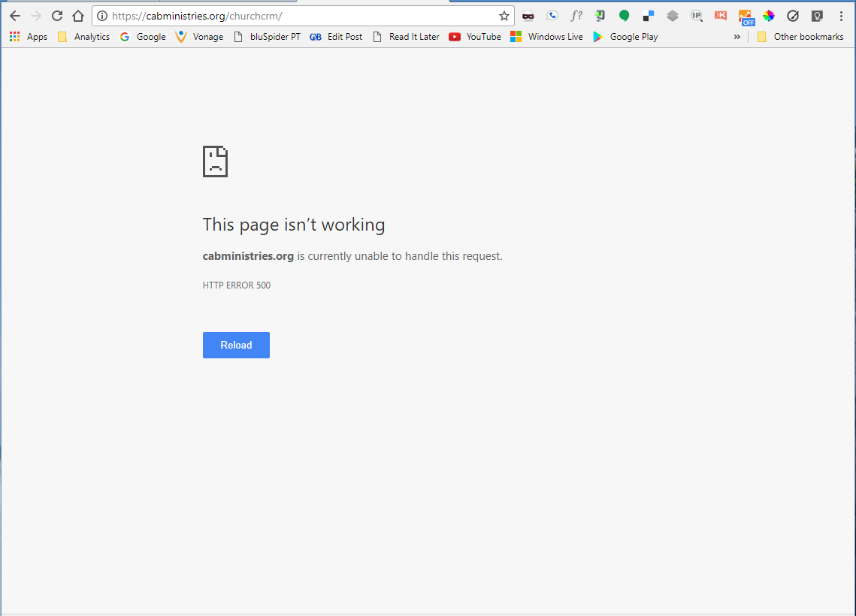Open the Windows Live bookmark
Screen dimensions: 856x616
click(x=546, y=37)
